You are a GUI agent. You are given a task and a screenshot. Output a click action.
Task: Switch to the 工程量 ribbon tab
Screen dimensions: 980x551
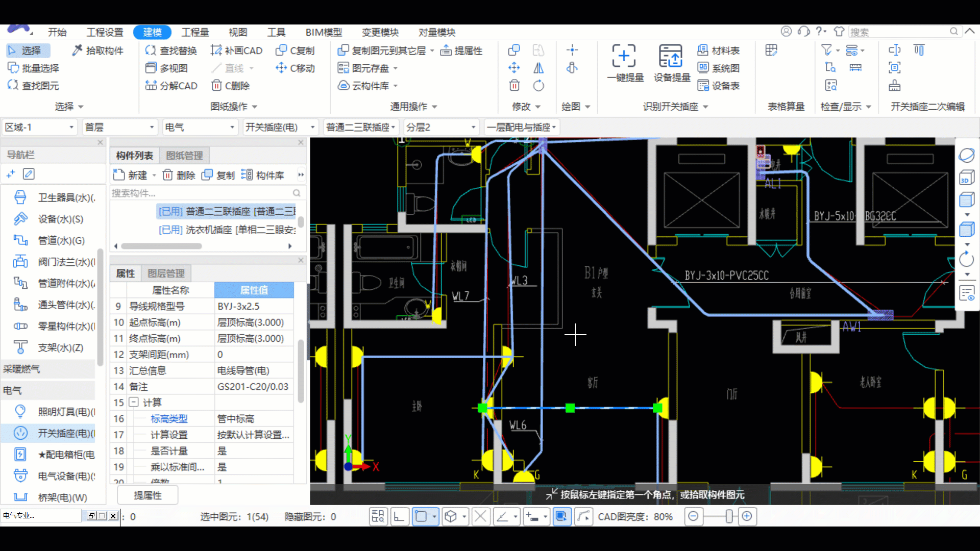195,32
